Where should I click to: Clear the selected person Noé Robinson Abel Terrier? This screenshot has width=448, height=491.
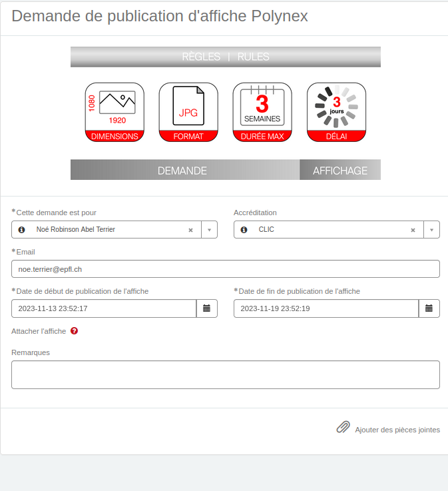190,230
